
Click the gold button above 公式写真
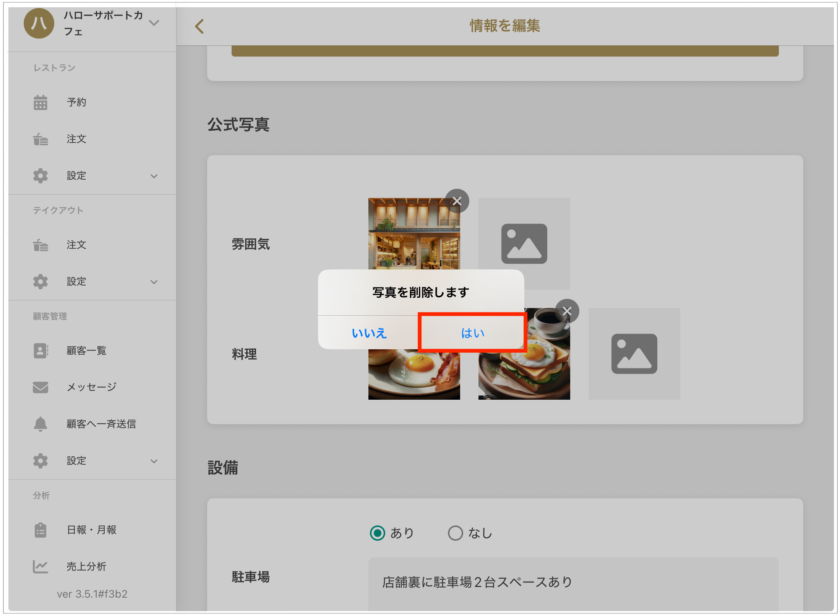(x=505, y=51)
